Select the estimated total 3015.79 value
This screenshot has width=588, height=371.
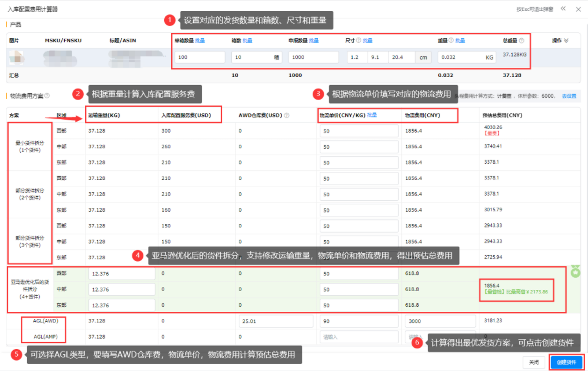click(493, 210)
